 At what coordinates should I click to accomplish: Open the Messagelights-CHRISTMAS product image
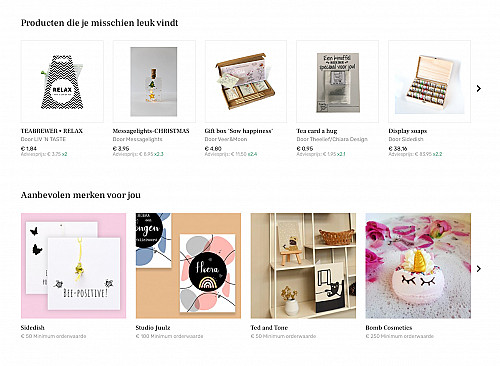(154, 81)
